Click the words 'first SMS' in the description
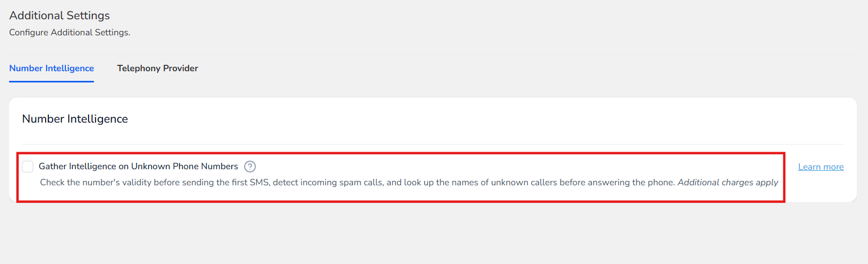868x264 pixels. [251, 183]
